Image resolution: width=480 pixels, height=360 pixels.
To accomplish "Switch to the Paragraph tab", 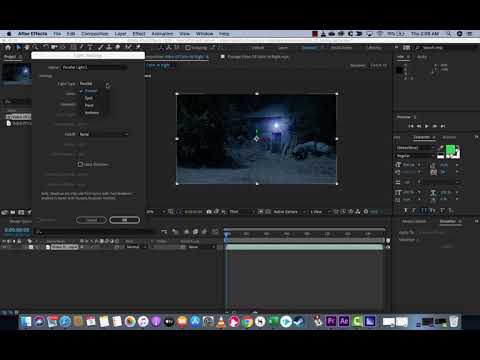I will click(x=449, y=137).
